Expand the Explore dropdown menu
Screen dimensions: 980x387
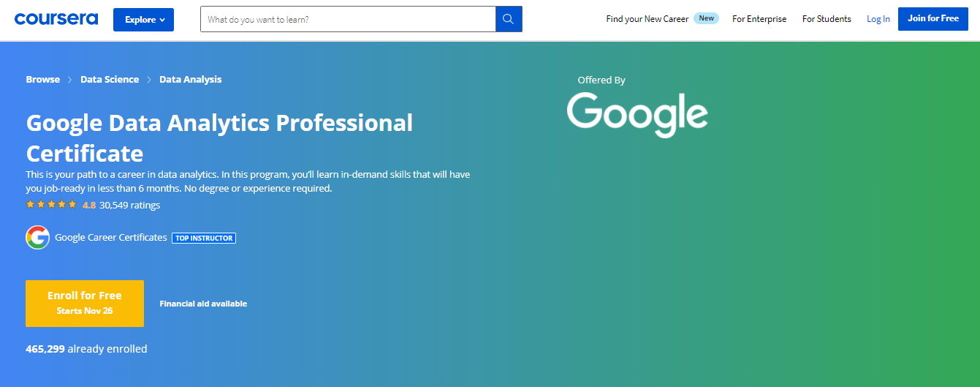143,20
